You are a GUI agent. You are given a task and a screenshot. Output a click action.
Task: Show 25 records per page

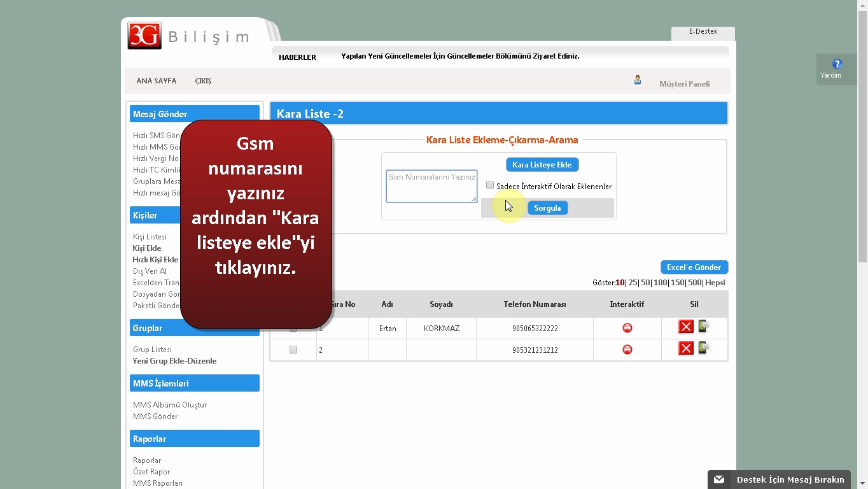tap(633, 283)
